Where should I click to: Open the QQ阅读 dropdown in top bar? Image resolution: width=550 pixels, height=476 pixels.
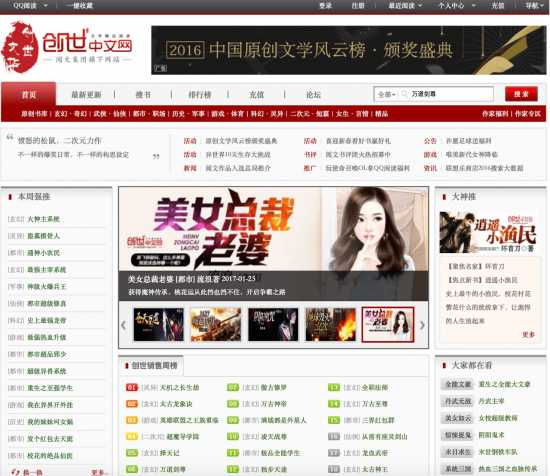point(30,6)
